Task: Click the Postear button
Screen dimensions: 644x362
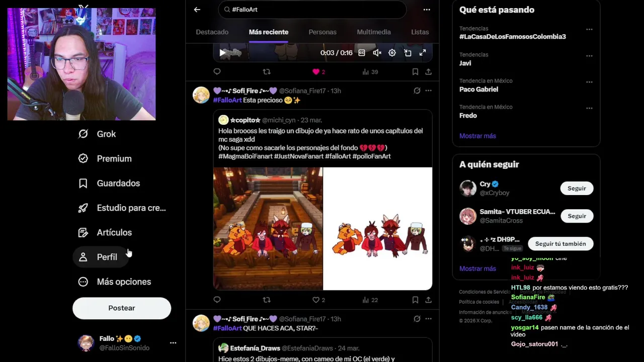Action: [122, 308]
